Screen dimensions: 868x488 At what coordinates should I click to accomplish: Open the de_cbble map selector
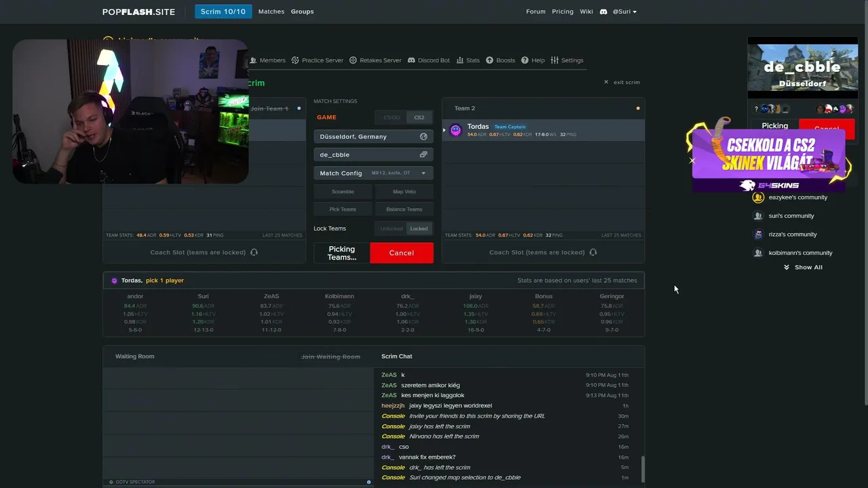point(373,155)
